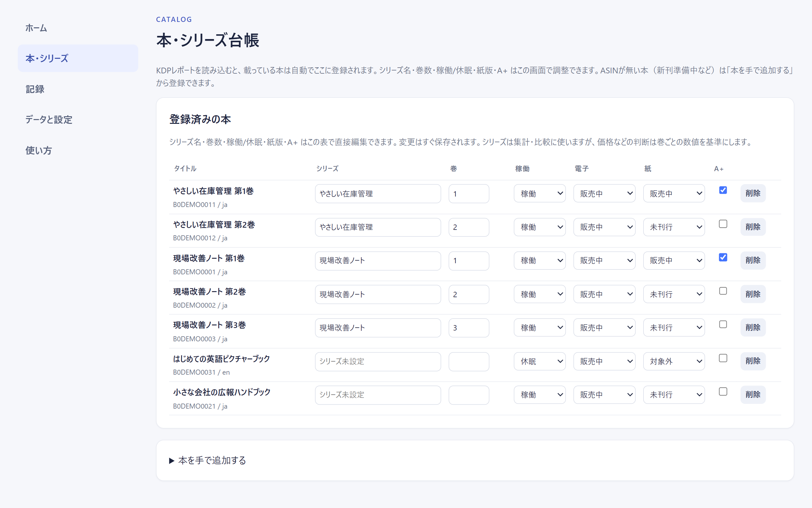Click ASIN text B0DEMO0021 / ja
This screenshot has height=508, width=812.
pos(200,406)
